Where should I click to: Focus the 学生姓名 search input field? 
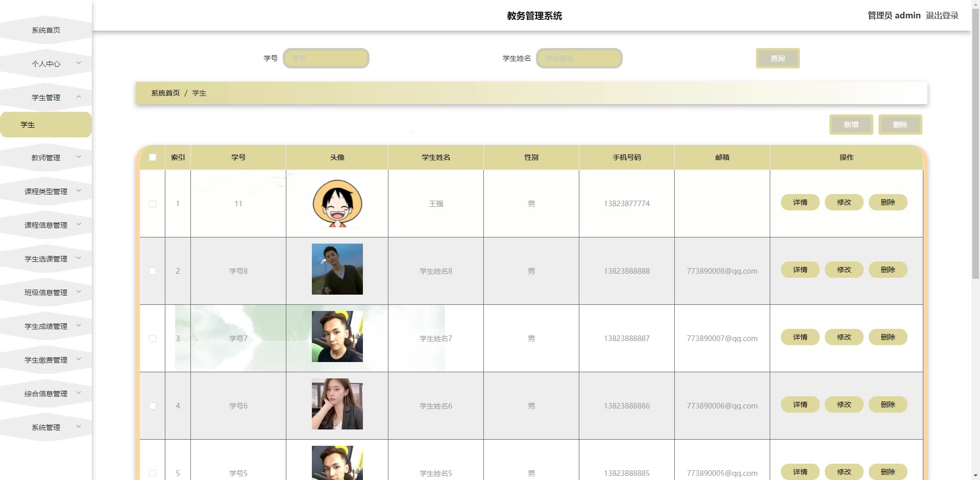coord(579,58)
